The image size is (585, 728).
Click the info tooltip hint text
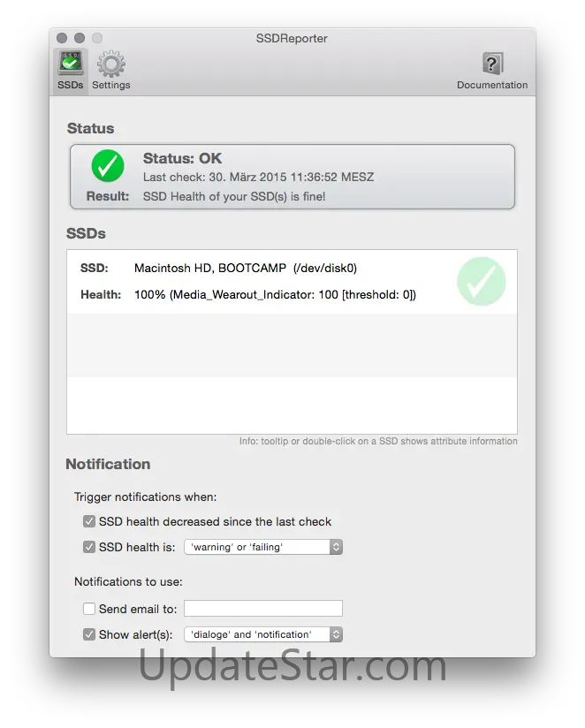[x=378, y=441]
